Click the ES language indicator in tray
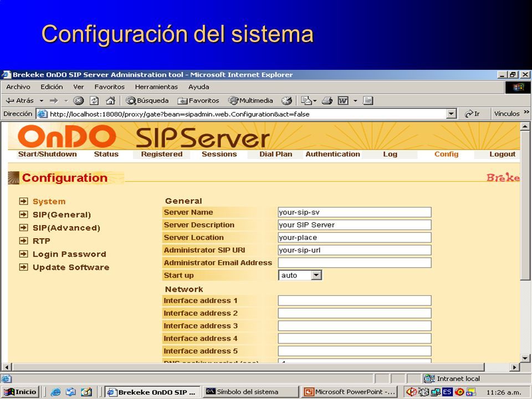 [447, 392]
